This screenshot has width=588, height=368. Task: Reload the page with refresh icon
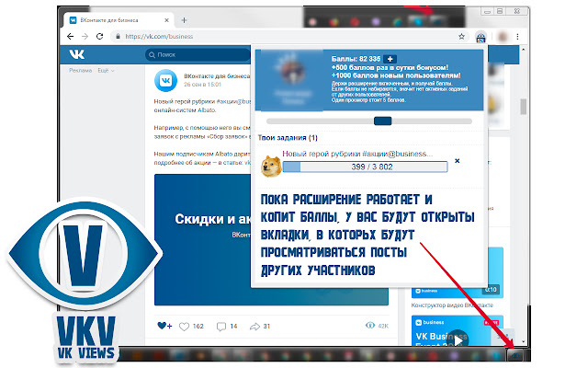pos(100,37)
